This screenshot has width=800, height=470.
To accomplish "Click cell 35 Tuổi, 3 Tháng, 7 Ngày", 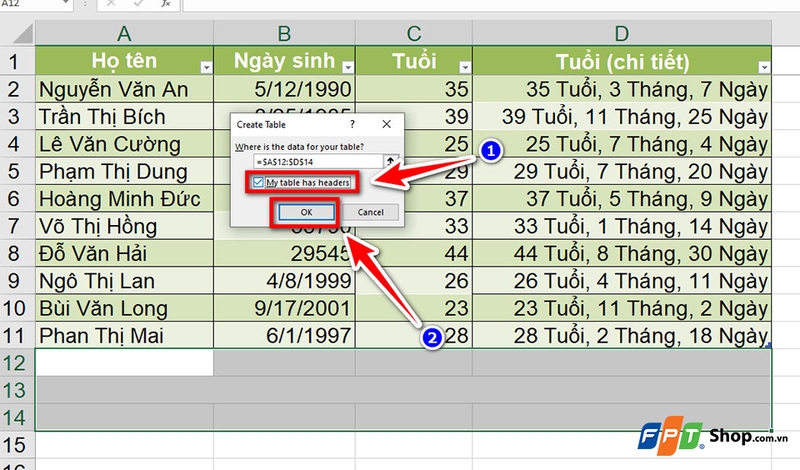I will pos(622,89).
